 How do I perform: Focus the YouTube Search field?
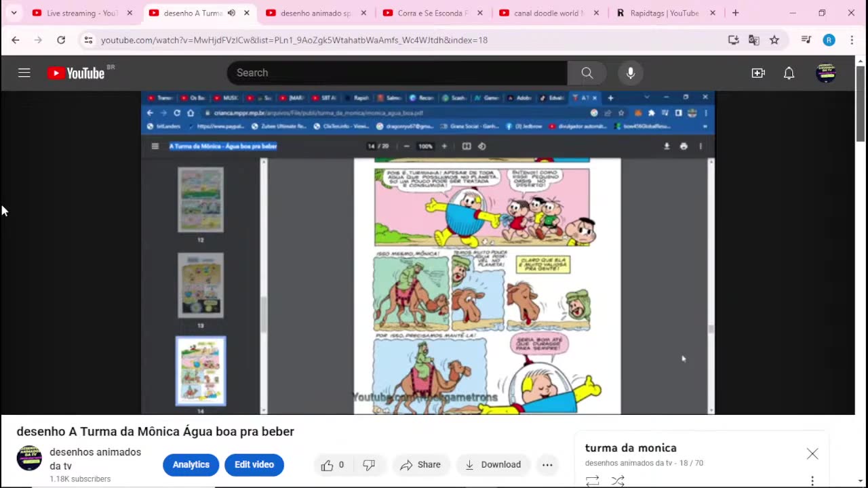pos(397,73)
